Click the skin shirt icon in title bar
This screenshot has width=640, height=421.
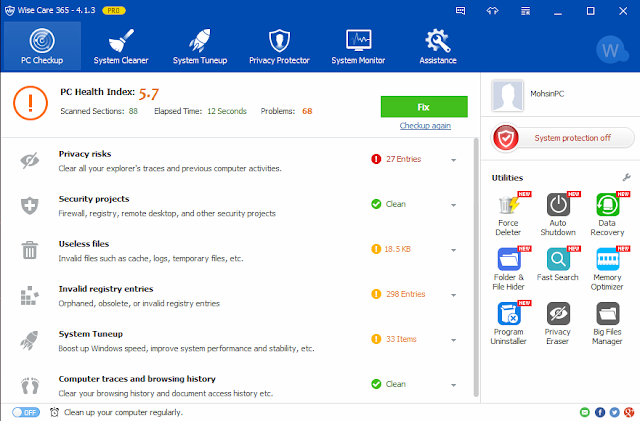click(x=493, y=11)
